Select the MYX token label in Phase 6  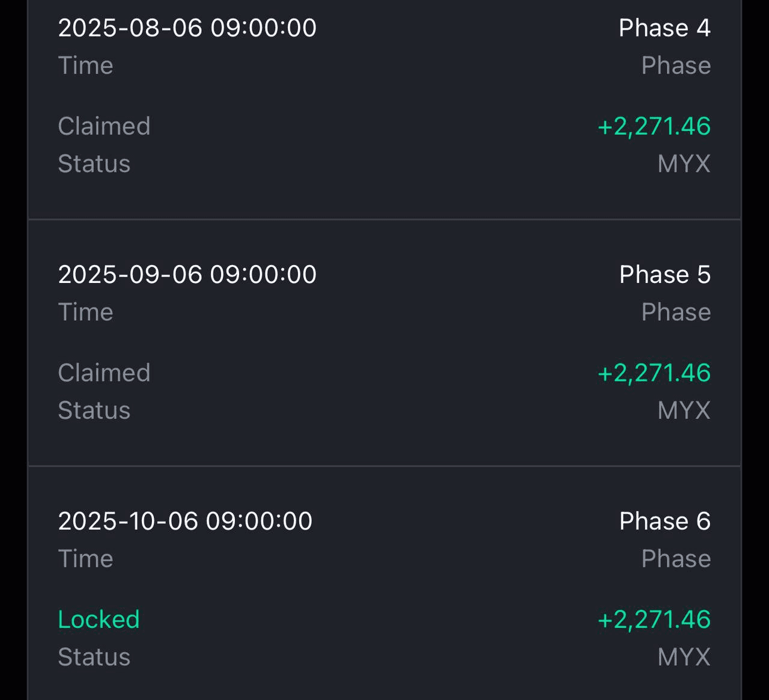684,657
